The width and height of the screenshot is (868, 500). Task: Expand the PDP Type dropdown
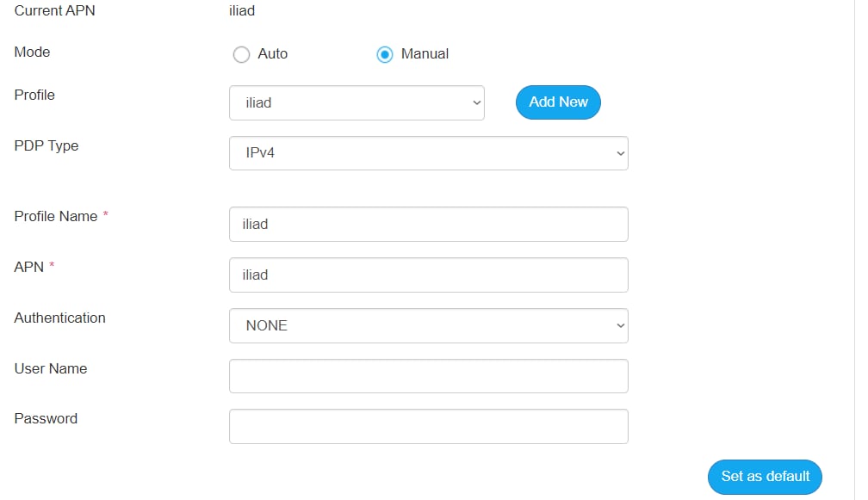tap(429, 153)
